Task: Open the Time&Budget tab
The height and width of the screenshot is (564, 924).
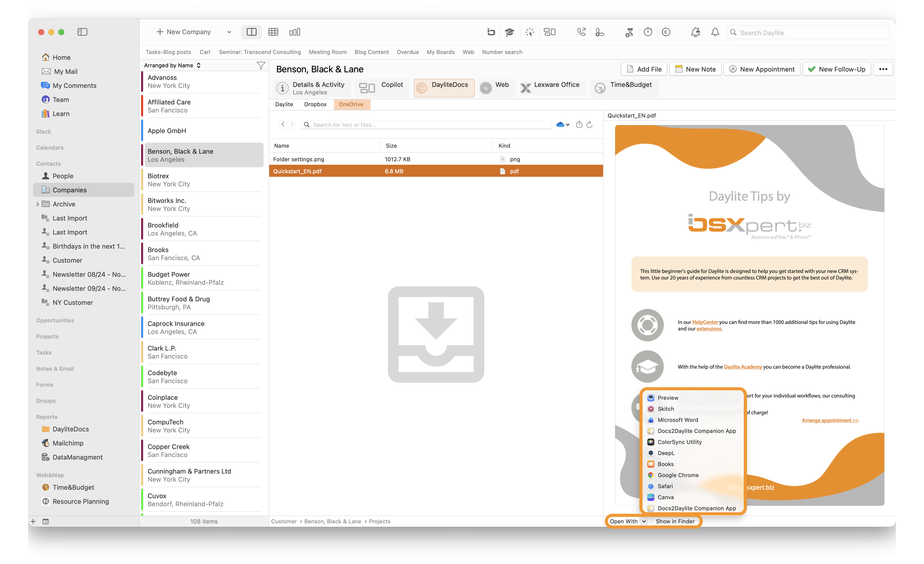Action: click(x=624, y=88)
